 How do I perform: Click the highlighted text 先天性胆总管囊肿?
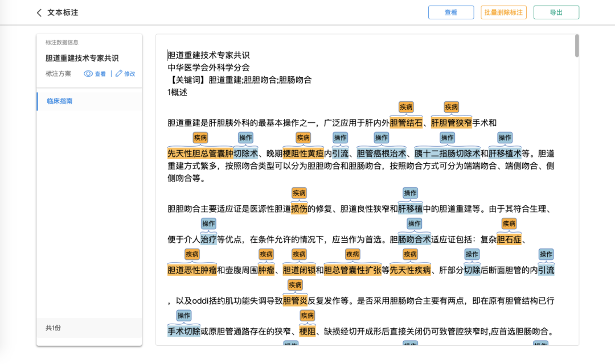coord(200,154)
